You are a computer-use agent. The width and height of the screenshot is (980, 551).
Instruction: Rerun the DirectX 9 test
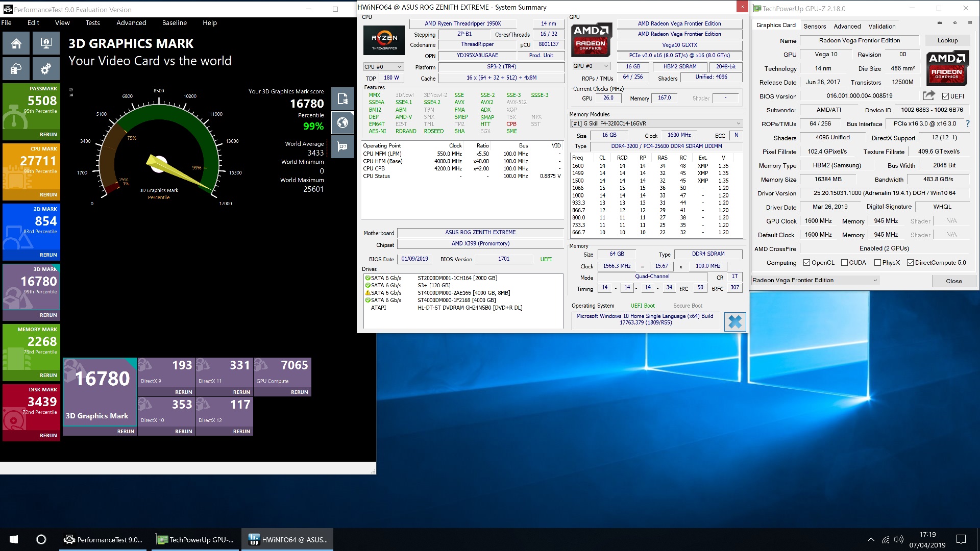[184, 392]
